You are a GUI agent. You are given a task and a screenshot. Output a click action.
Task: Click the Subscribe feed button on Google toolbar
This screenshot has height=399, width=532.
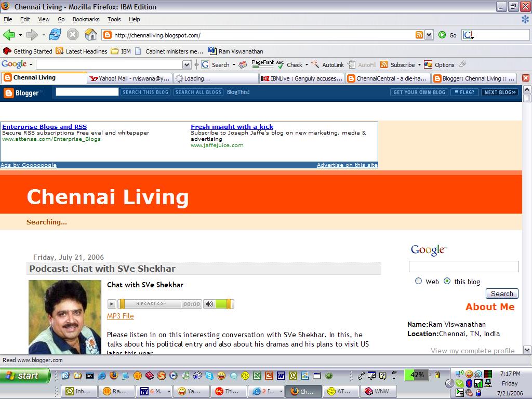coord(398,64)
